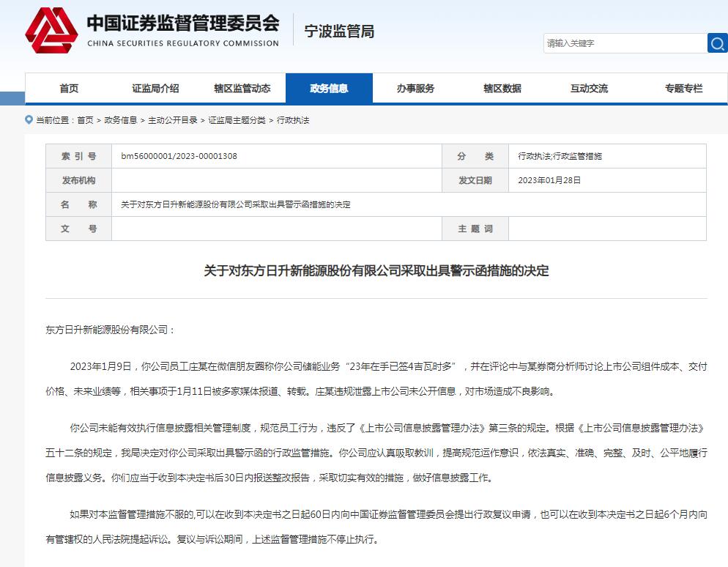The height and width of the screenshot is (567, 728).
Task: Go to the 办事服务 tab
Action: (415, 89)
